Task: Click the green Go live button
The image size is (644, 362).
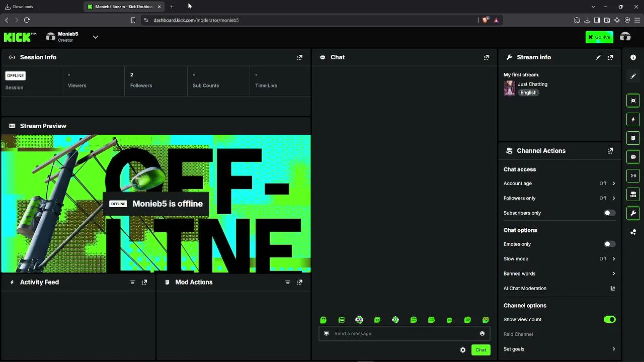Action: tap(599, 37)
